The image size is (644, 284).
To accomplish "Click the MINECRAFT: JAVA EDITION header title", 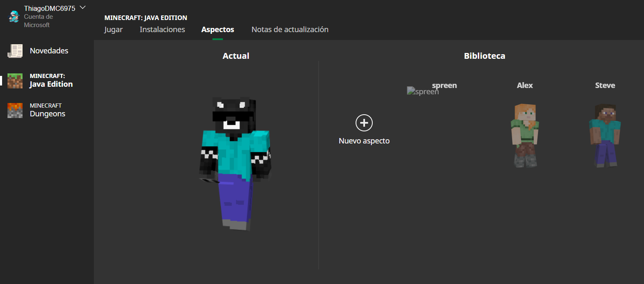I will click(x=146, y=18).
